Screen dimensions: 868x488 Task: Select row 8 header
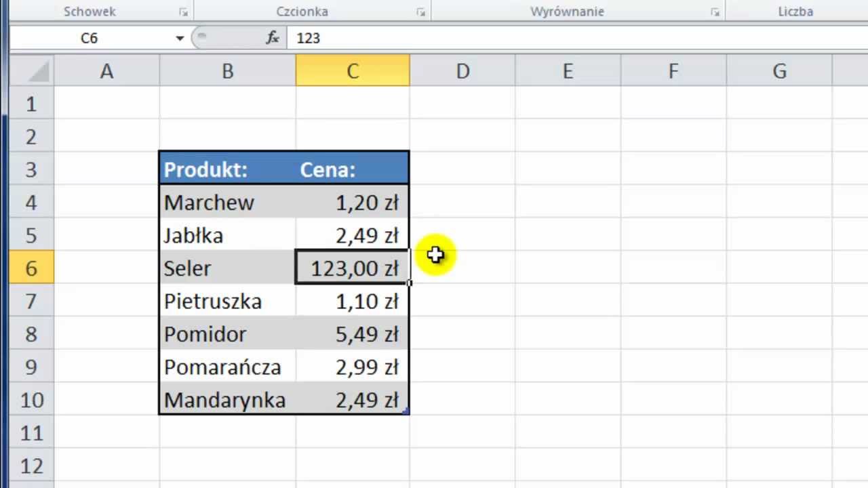coord(32,333)
